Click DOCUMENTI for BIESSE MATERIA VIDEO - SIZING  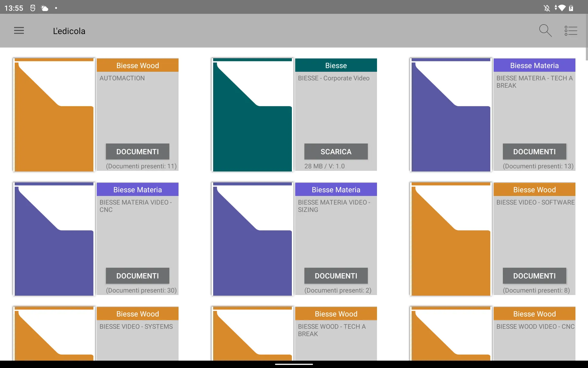[x=336, y=276]
